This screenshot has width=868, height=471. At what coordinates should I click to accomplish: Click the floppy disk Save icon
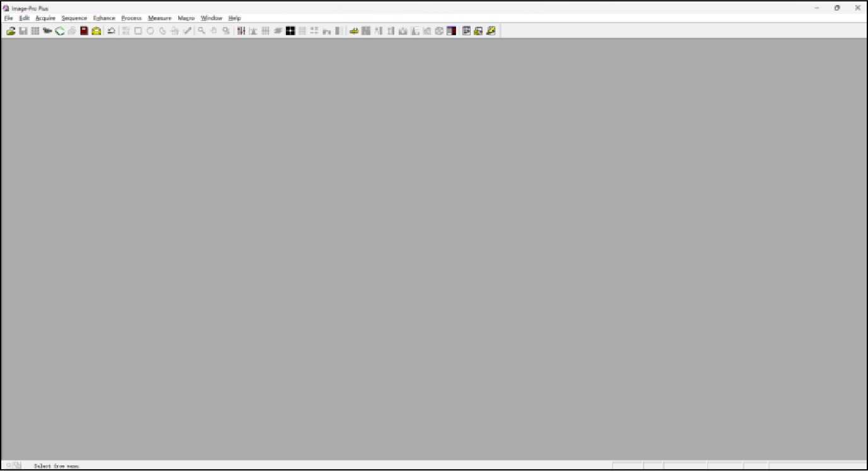pos(23,31)
